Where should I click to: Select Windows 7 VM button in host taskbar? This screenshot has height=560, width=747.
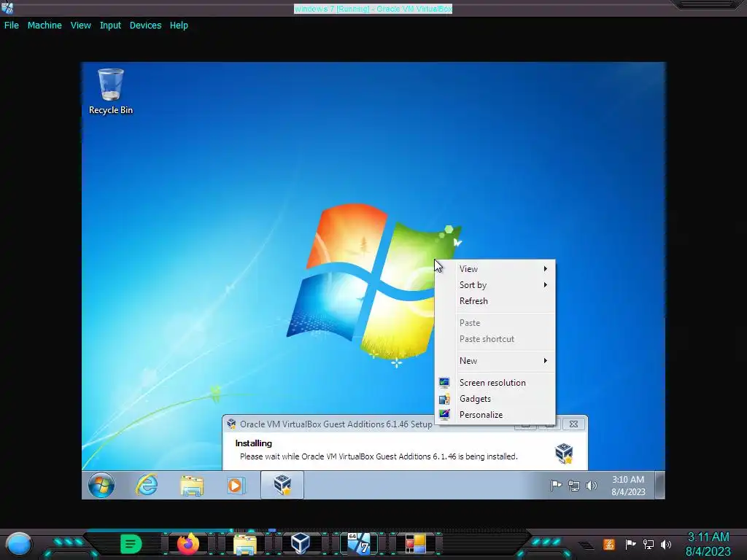coord(359,544)
